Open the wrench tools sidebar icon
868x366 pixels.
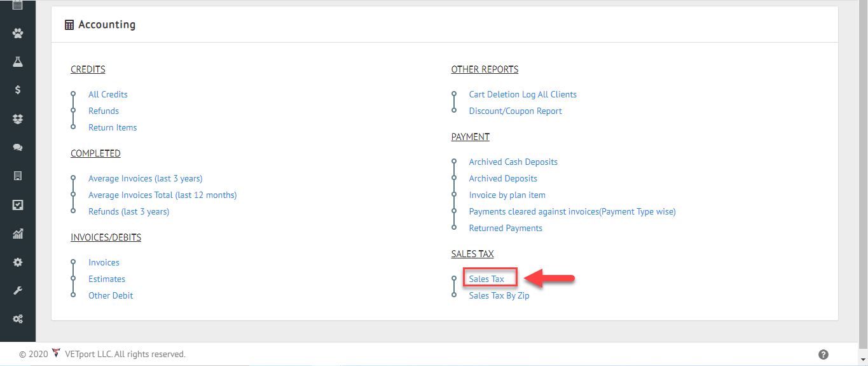18,291
